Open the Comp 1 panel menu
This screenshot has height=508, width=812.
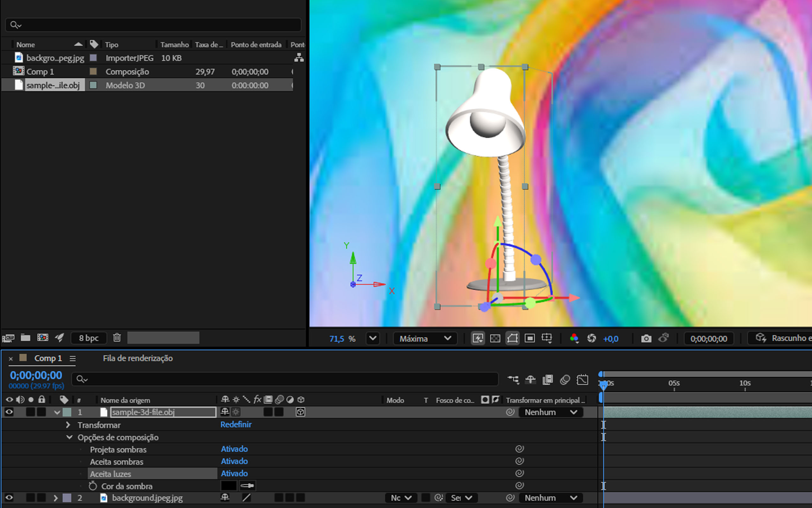(73, 359)
